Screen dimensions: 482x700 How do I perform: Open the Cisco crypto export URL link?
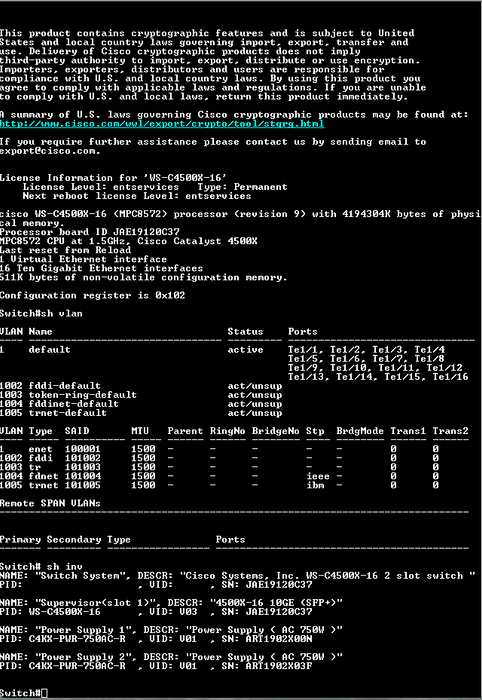point(162,124)
